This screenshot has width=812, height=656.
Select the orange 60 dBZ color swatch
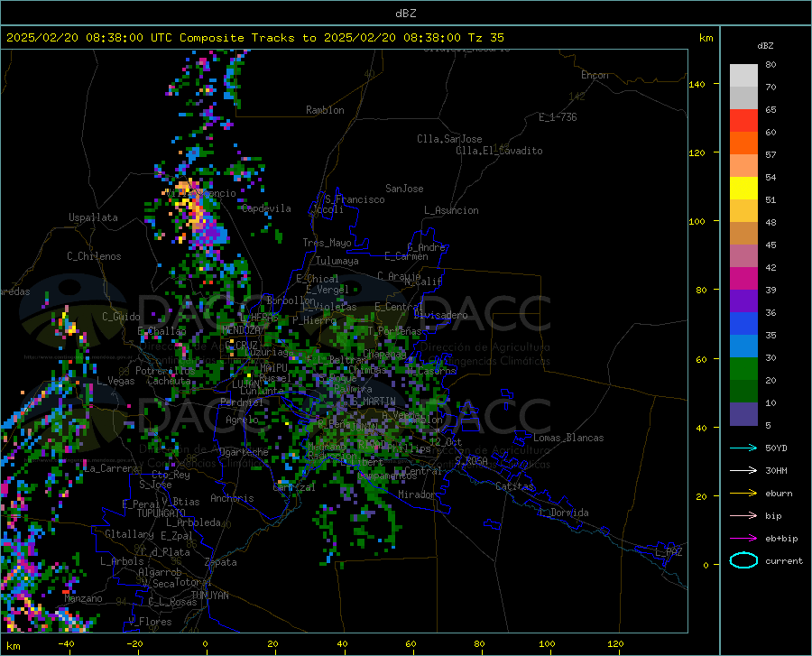click(743, 143)
